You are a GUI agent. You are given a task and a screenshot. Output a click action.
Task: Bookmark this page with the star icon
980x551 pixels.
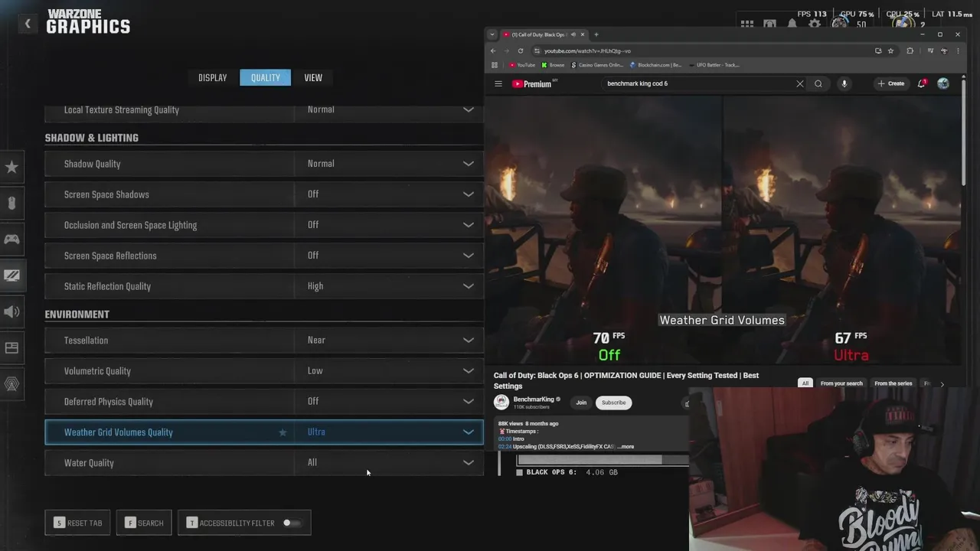(890, 51)
